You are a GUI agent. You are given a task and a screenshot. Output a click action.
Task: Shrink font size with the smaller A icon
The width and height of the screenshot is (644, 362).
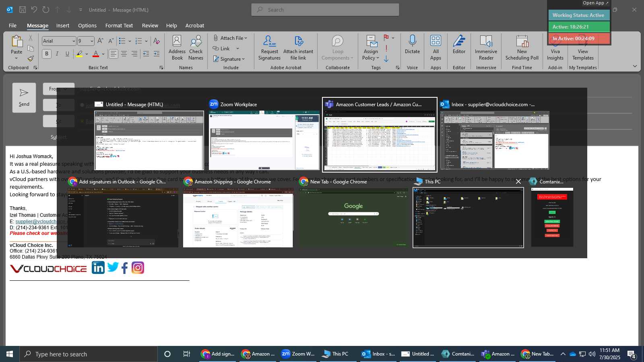point(111,41)
